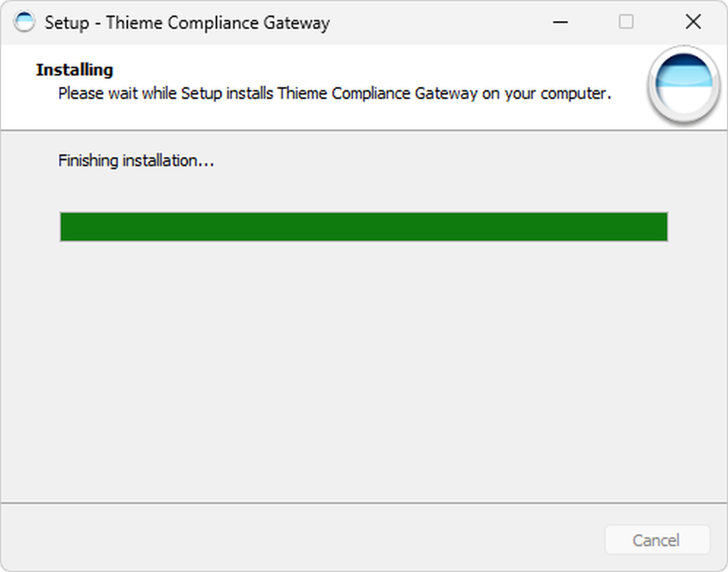Minimize the Setup window
This screenshot has width=728, height=572.
[x=560, y=22]
